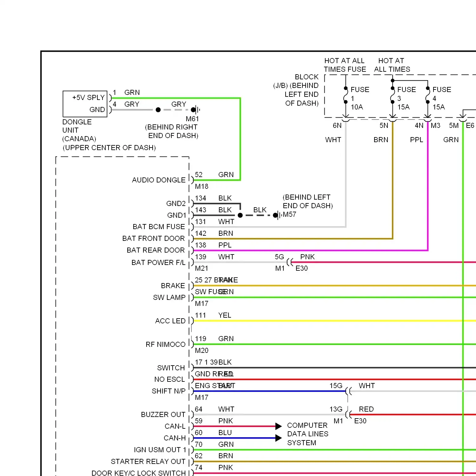The width and height of the screenshot is (476, 476).
Task: Click the "+5V SPLY" terminal label
Action: click(x=88, y=98)
